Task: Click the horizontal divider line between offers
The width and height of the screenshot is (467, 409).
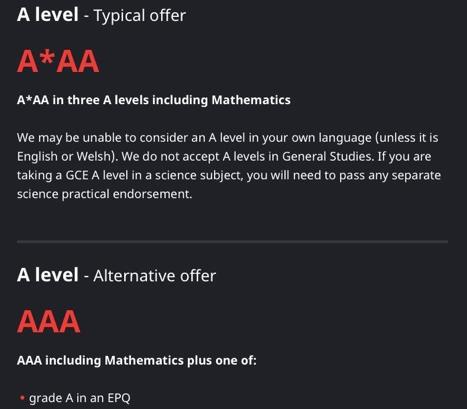Action: [232, 241]
